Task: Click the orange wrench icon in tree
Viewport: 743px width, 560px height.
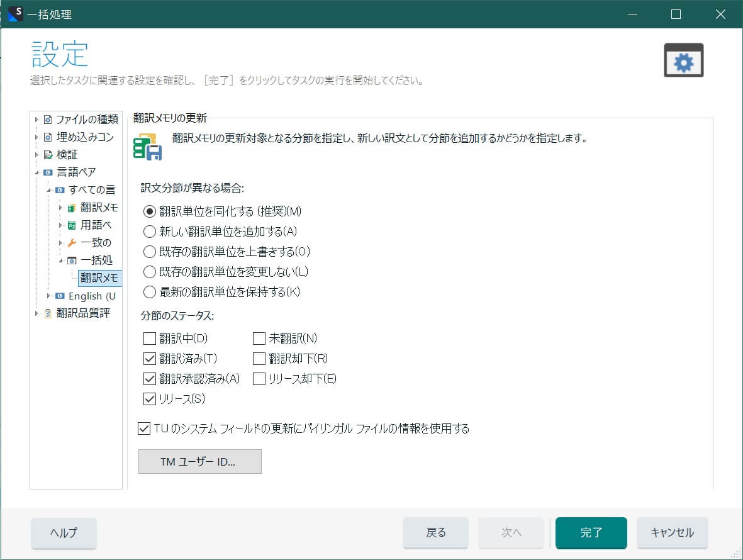Action: pos(72,243)
